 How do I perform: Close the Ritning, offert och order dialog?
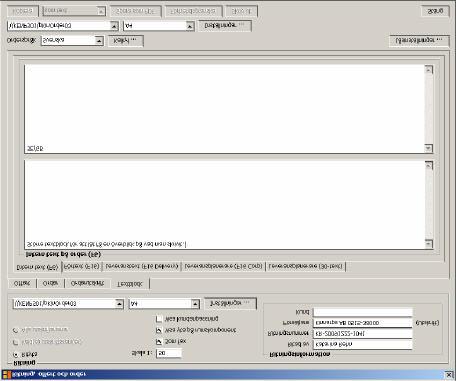coord(449,375)
